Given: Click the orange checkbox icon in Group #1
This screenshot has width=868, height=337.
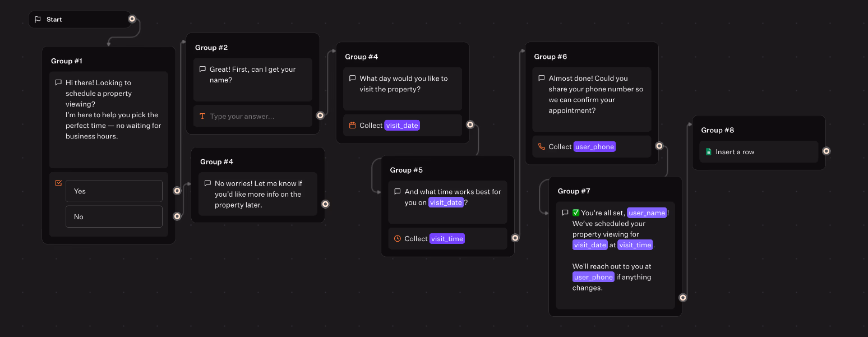Looking at the screenshot, I should (58, 183).
